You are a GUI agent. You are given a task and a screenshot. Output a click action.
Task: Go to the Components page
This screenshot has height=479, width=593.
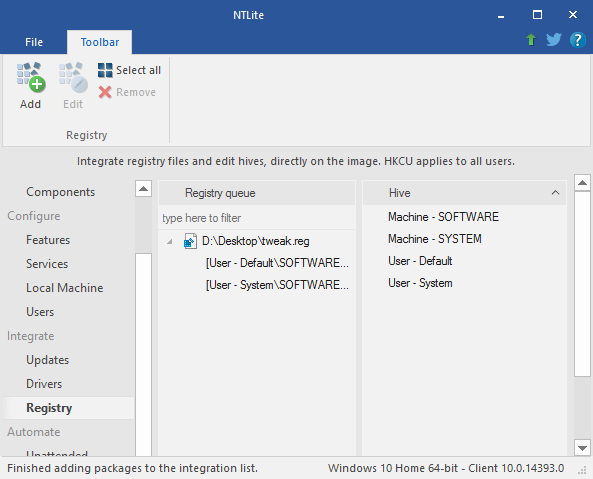pyautogui.click(x=61, y=192)
